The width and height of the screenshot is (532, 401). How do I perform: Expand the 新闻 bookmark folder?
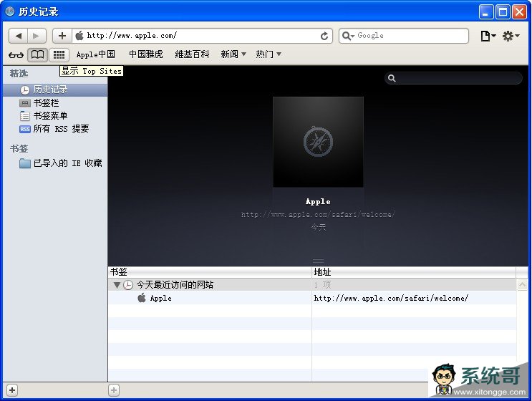coord(233,54)
